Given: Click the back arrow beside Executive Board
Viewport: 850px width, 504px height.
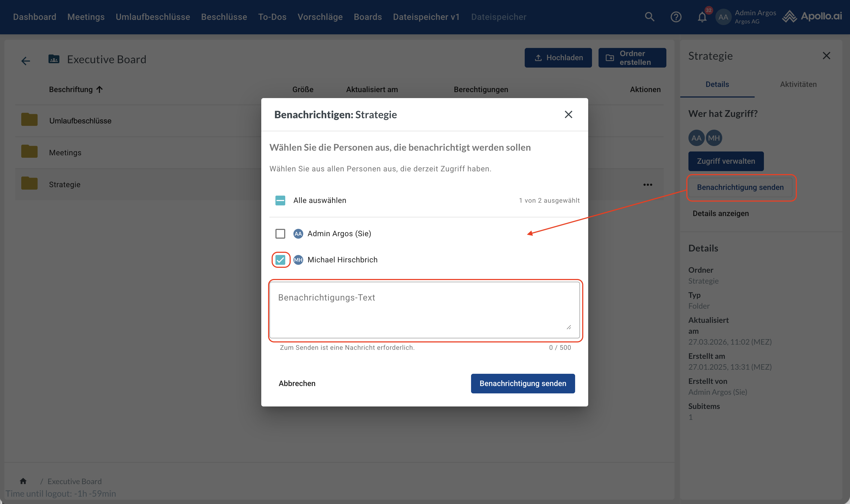Looking at the screenshot, I should [x=25, y=61].
